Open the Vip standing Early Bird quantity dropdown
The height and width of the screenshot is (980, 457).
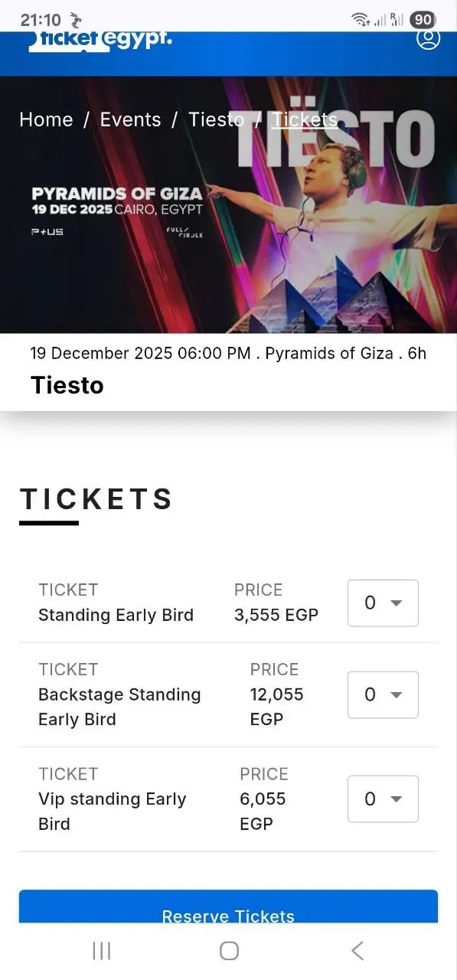tap(383, 799)
